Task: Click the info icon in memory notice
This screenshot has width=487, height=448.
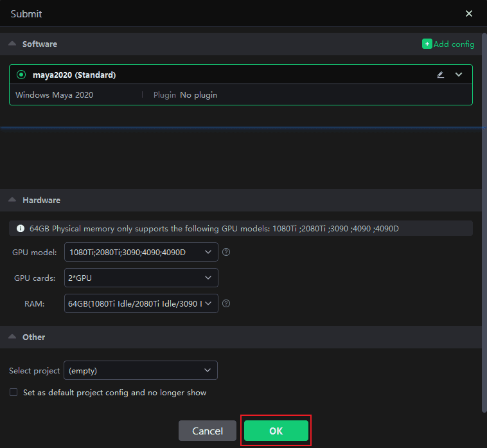Action: [21, 228]
